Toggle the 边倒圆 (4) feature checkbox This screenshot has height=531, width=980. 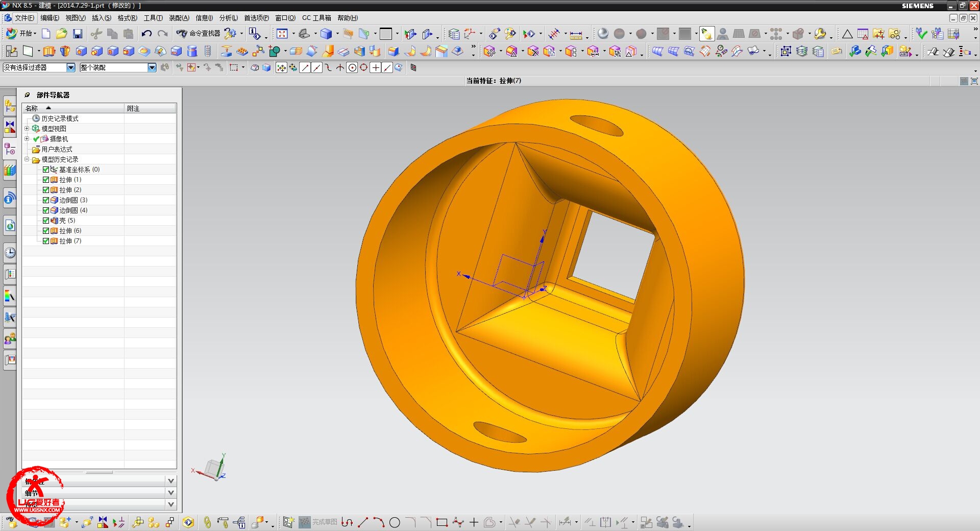coord(46,210)
